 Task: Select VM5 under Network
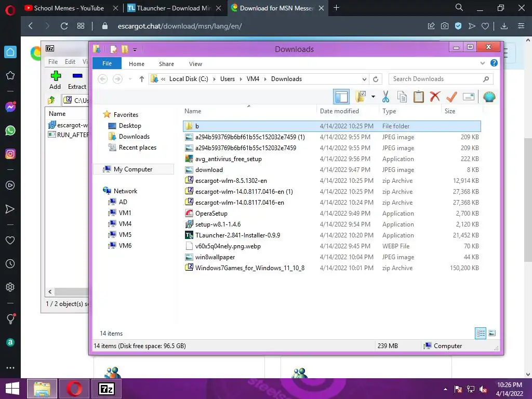tap(125, 234)
